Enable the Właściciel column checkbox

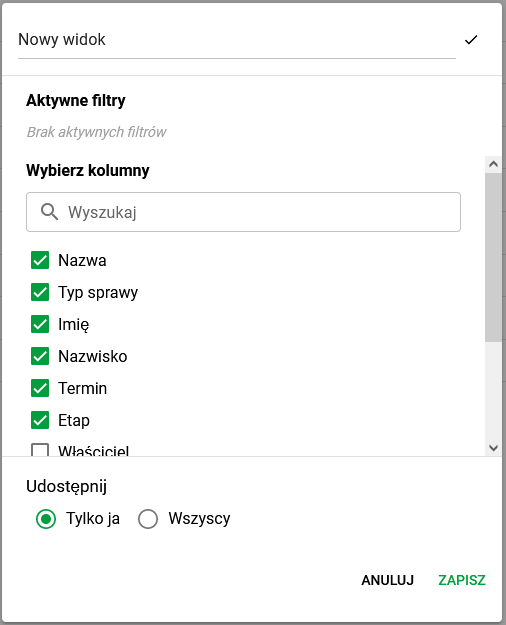click(x=40, y=450)
